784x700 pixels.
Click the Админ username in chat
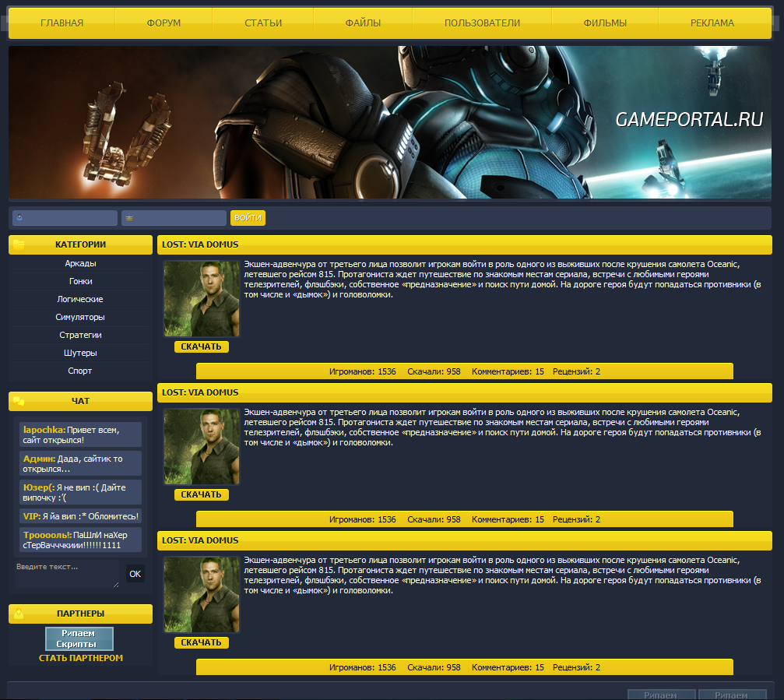pyautogui.click(x=39, y=459)
